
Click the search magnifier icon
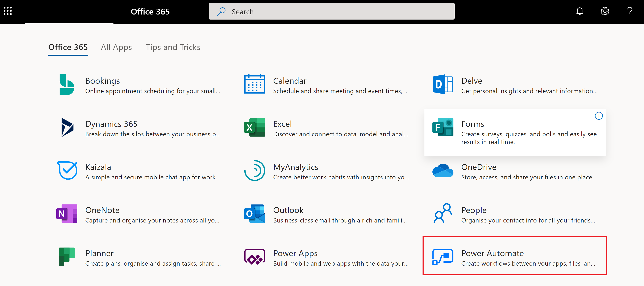[x=221, y=12]
